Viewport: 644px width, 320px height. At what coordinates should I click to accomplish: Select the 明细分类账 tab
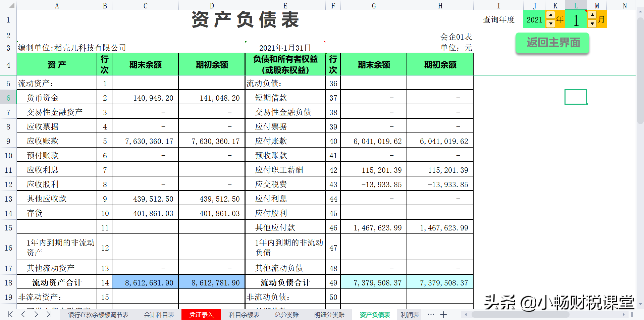click(x=329, y=315)
